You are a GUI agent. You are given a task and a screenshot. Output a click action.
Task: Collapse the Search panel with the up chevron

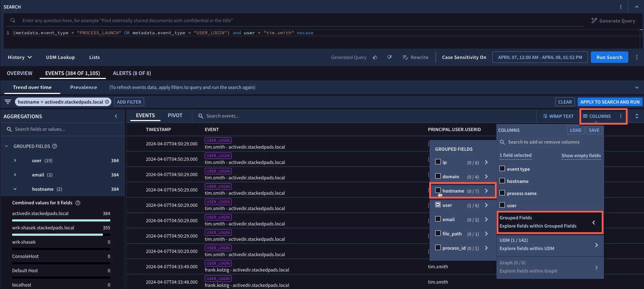point(637,7)
